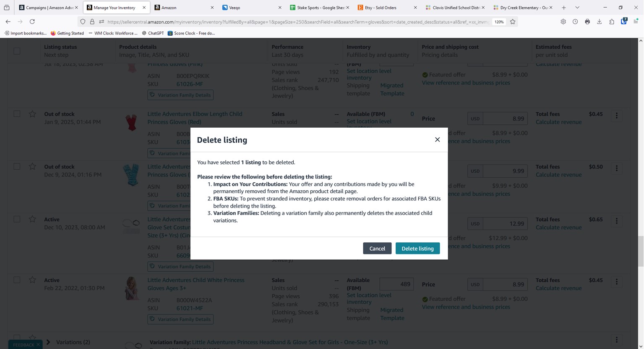Edit price field showing 12.99
Image resolution: width=644 pixels, height=349 pixels.
coord(505,223)
